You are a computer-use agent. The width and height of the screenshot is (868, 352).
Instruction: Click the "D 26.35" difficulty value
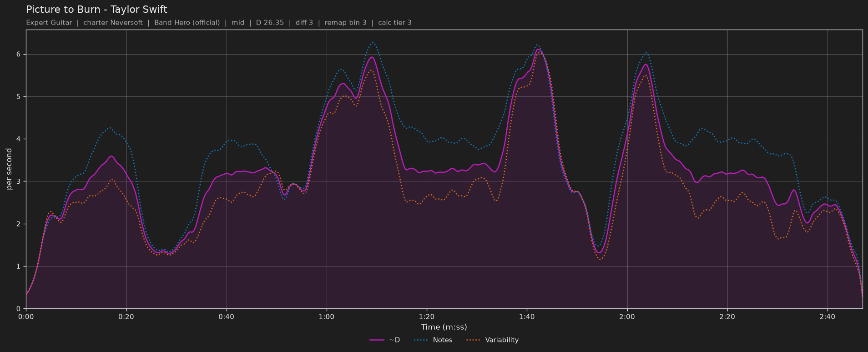coord(270,23)
